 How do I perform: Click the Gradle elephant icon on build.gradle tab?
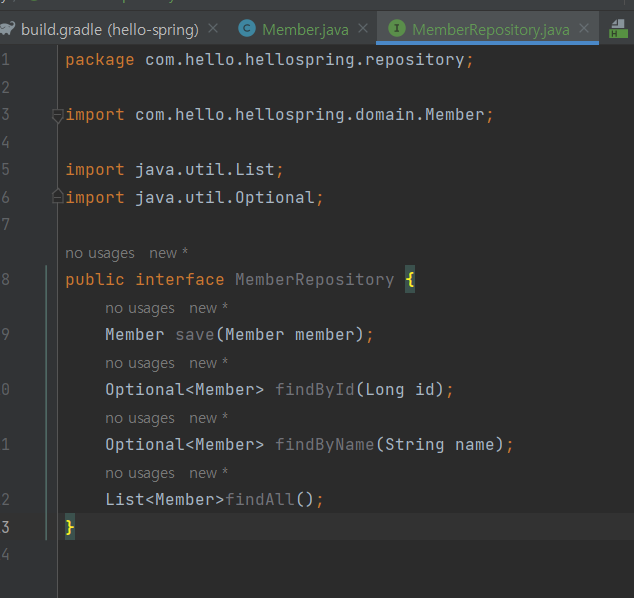(8, 28)
